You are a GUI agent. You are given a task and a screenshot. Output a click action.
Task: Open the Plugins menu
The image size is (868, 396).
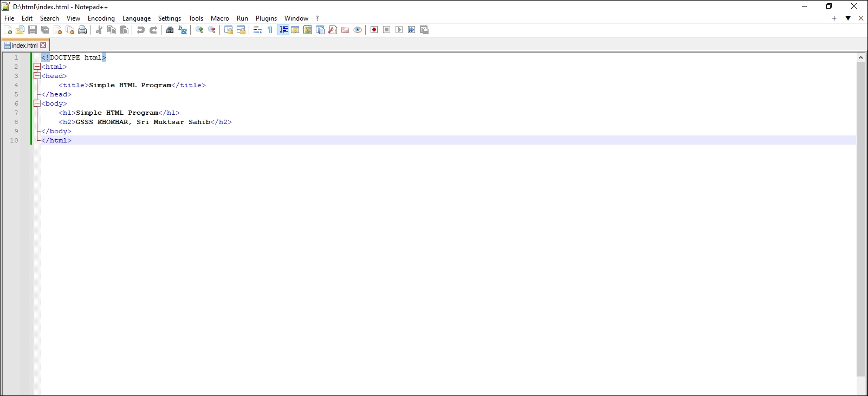pyautogui.click(x=266, y=18)
